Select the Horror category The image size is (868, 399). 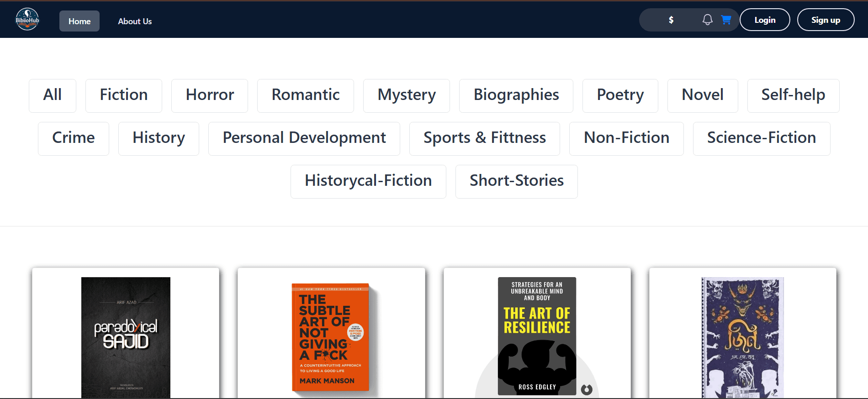pyautogui.click(x=209, y=95)
